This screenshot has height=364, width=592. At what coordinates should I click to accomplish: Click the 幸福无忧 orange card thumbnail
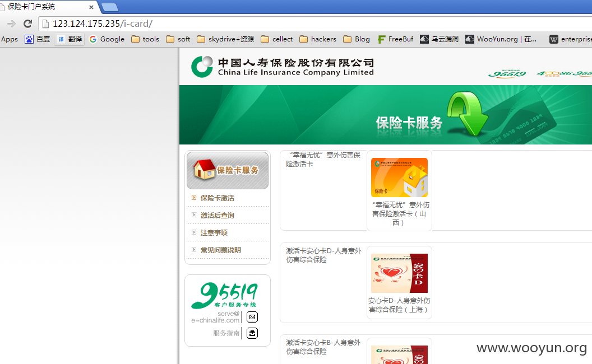pyautogui.click(x=399, y=178)
